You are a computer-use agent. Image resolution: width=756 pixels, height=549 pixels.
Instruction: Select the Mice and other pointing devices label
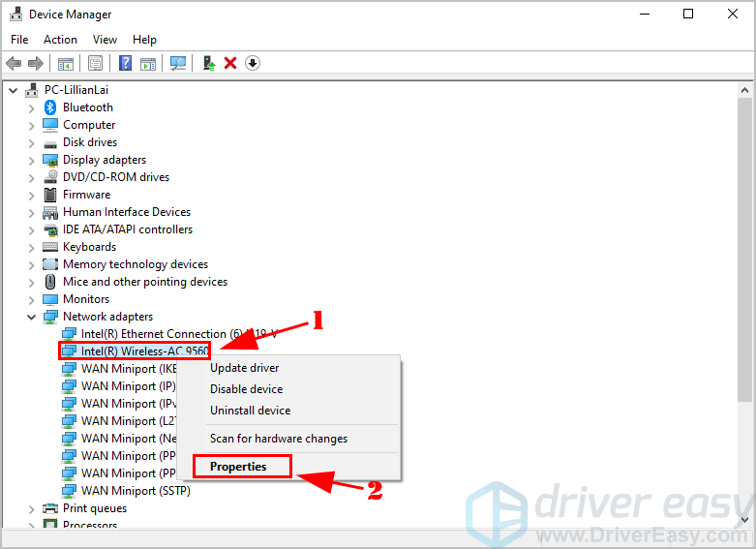[145, 282]
